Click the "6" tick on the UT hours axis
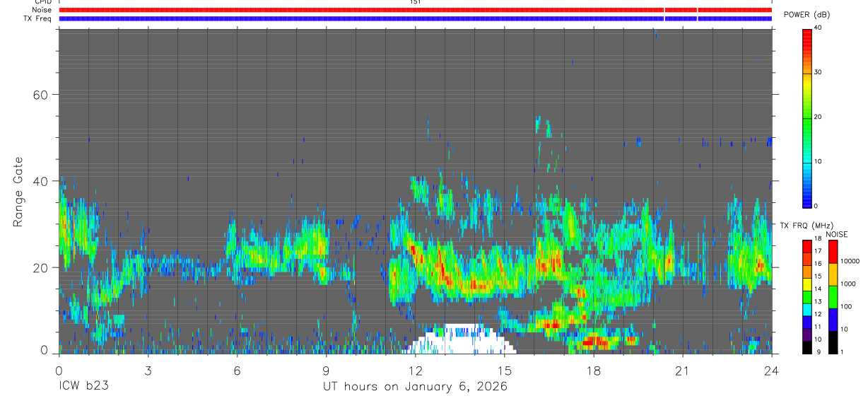The image size is (868, 401). click(237, 370)
